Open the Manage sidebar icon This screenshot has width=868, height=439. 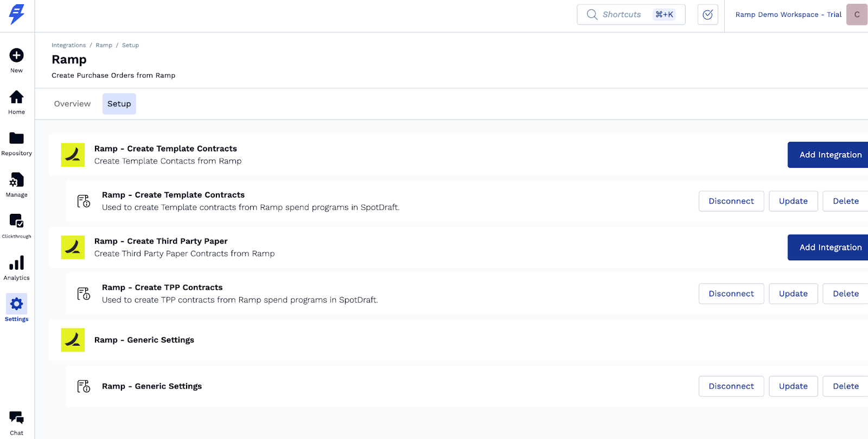[17, 180]
